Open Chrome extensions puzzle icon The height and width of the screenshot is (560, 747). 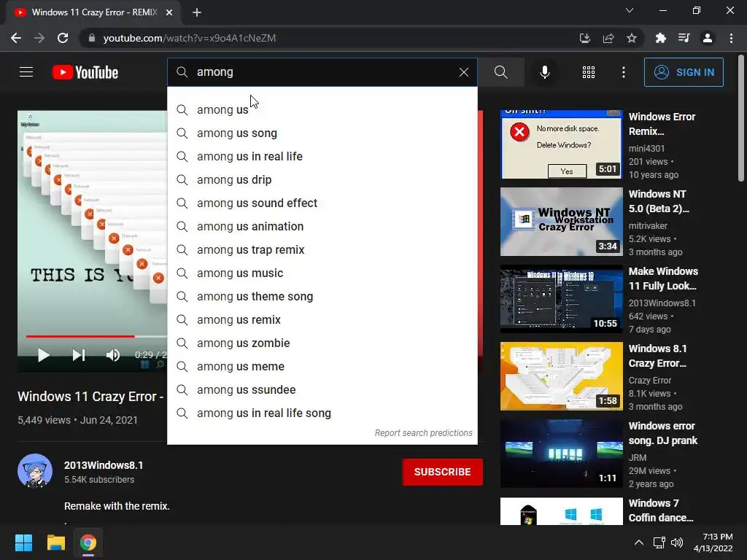[x=660, y=38]
